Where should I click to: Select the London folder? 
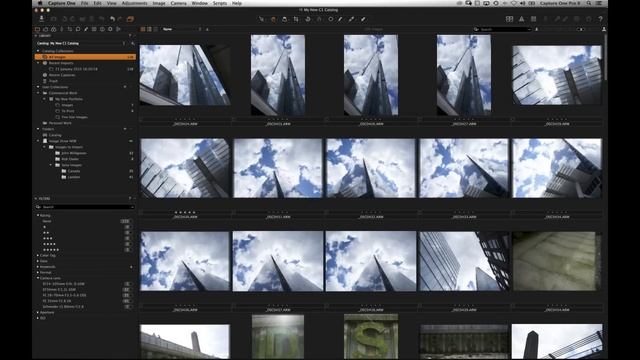click(74, 177)
